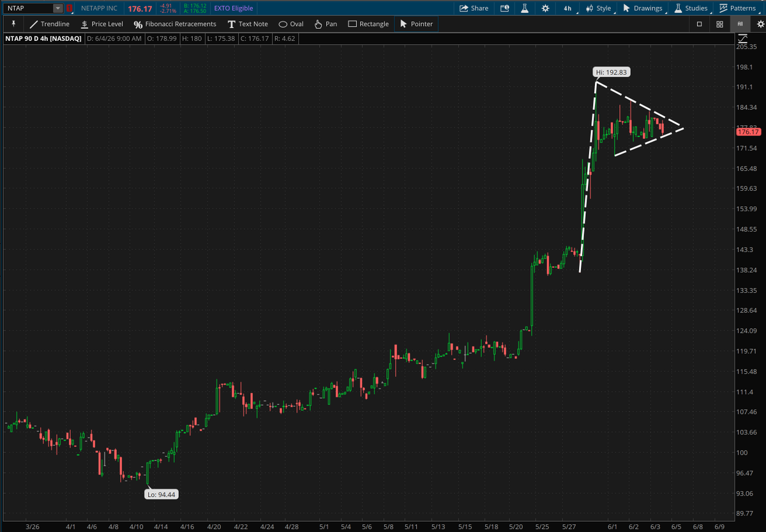Activate the Pan hand tool
The width and height of the screenshot is (766, 532).
[326, 24]
